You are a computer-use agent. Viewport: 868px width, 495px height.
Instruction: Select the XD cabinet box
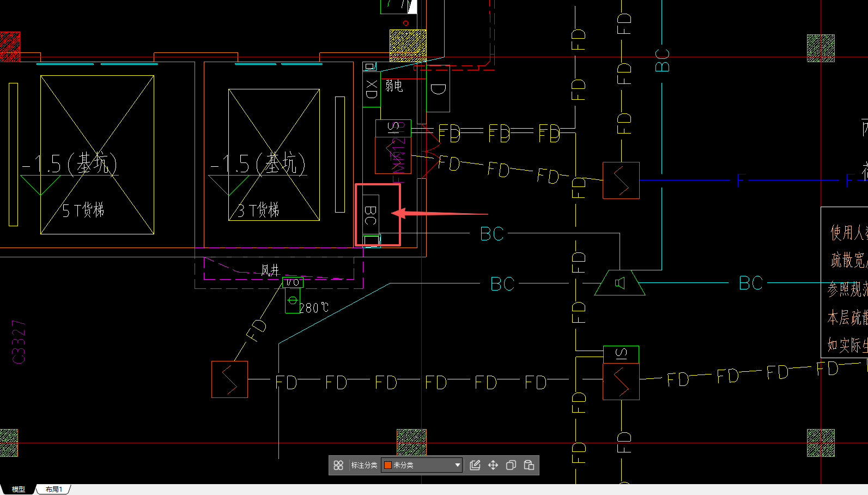tap(372, 89)
